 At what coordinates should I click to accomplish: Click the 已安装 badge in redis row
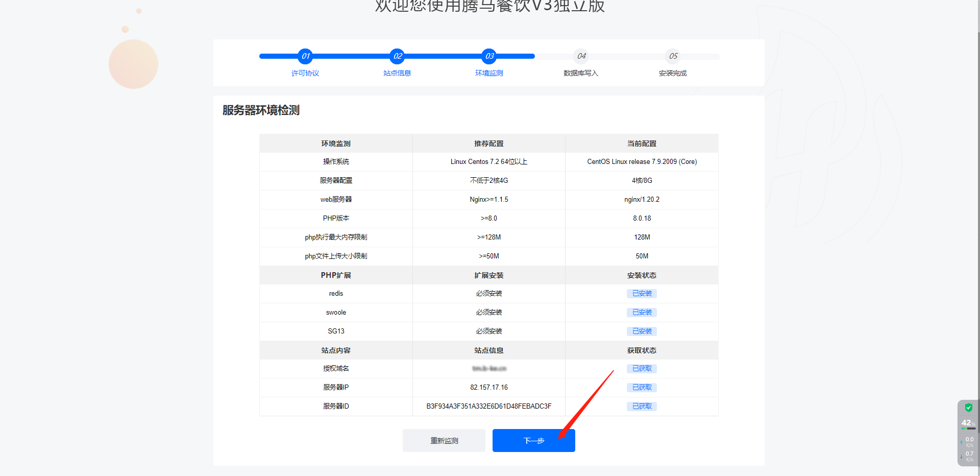point(642,294)
